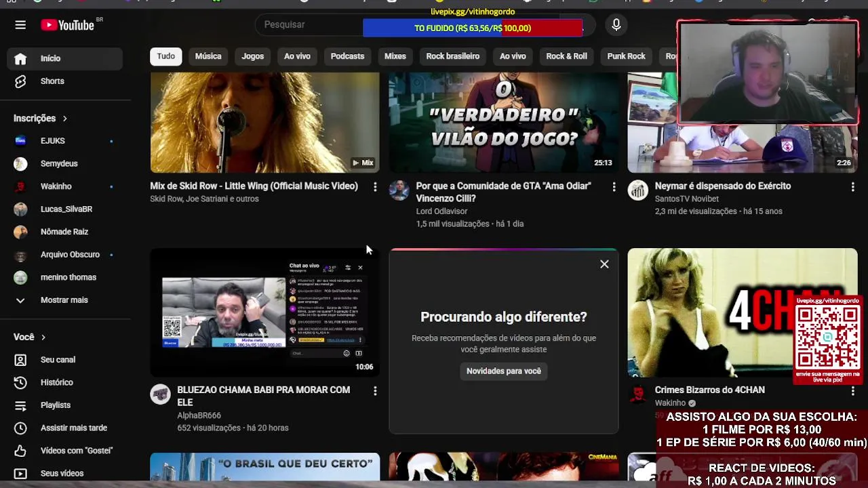Open options menu for Neymar video
Image resolution: width=868 pixels, height=488 pixels.
point(852,186)
